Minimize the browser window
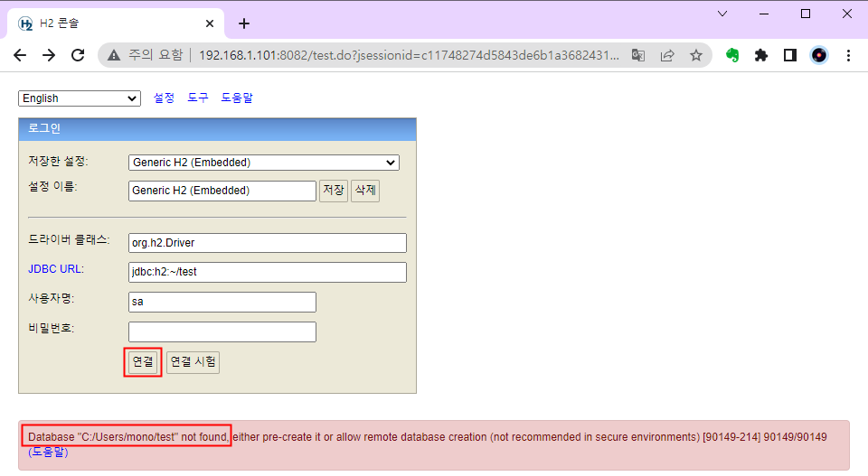 click(x=764, y=14)
